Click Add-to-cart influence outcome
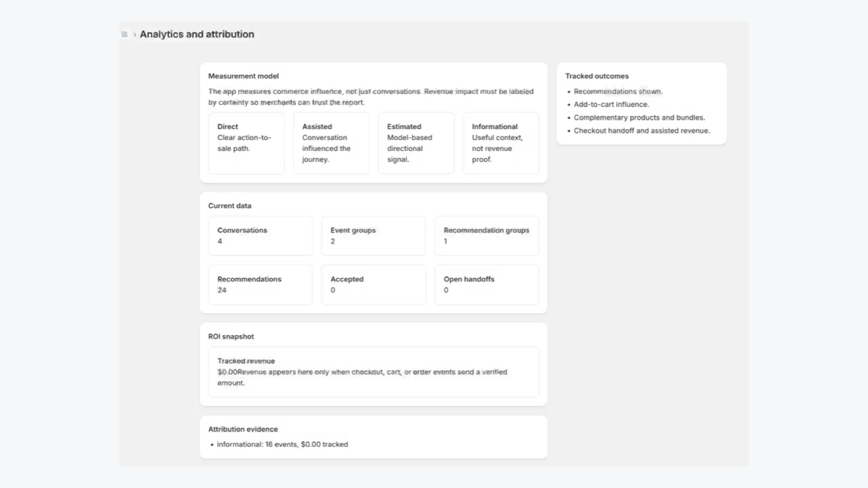Image resolution: width=868 pixels, height=488 pixels. click(611, 105)
